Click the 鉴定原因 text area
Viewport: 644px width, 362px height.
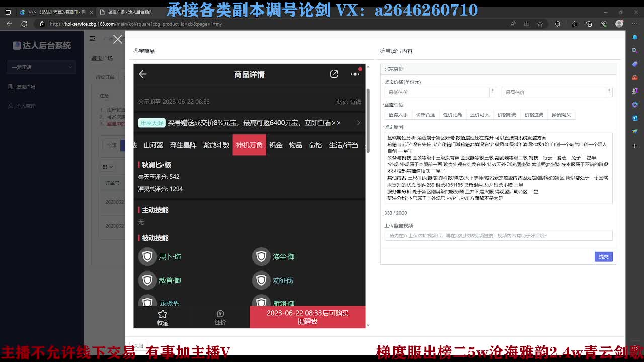click(x=499, y=168)
